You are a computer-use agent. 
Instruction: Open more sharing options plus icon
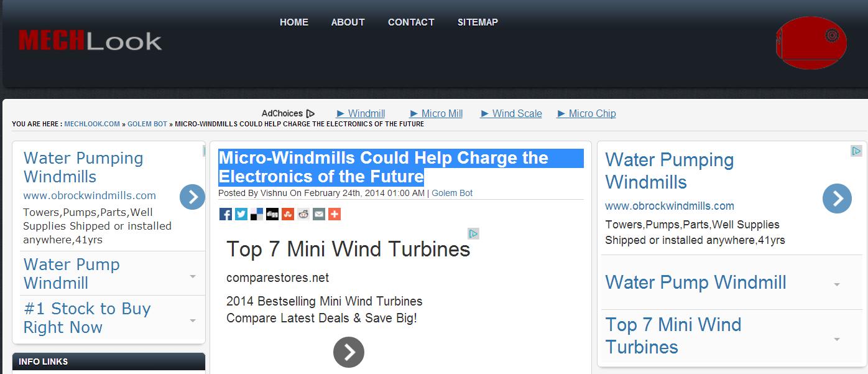335,214
